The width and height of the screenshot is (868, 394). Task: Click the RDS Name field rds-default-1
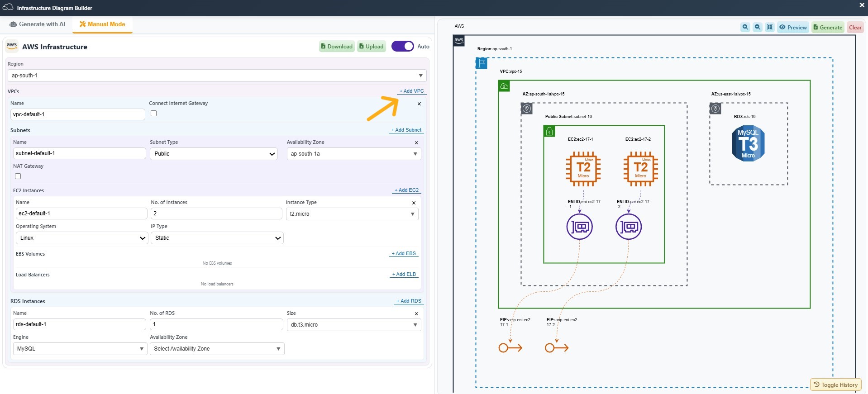pyautogui.click(x=80, y=324)
